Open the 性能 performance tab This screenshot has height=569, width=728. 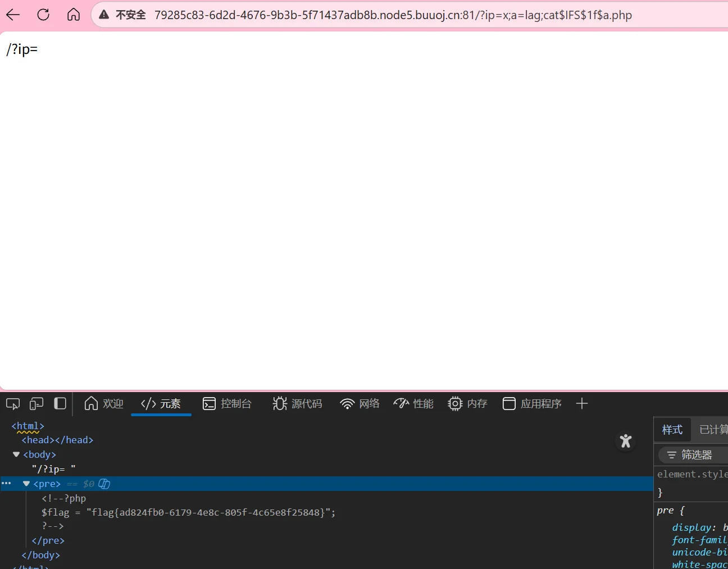click(x=413, y=404)
